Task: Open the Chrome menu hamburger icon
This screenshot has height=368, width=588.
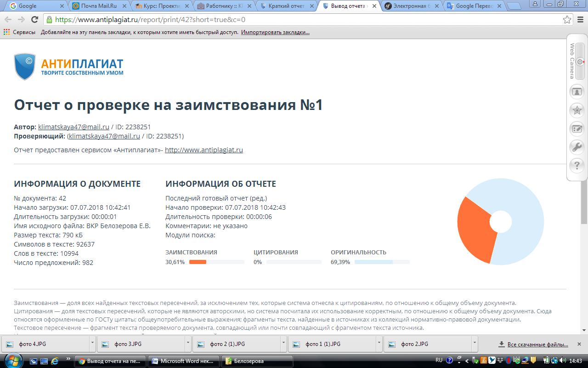Action: coord(580,20)
